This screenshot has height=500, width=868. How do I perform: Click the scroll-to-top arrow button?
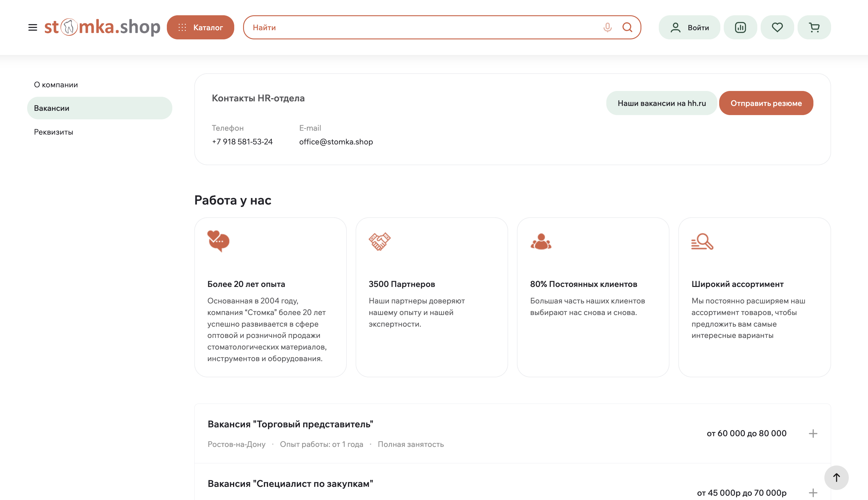[x=837, y=478]
